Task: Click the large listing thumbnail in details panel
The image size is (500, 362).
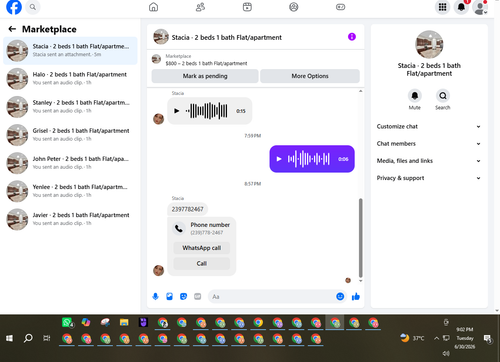Action: tap(429, 44)
